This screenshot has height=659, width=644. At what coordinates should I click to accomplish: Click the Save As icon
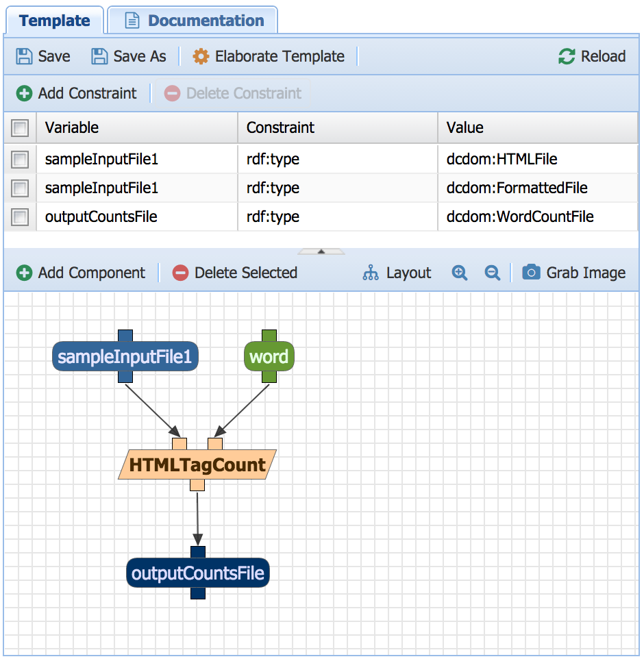pyautogui.click(x=99, y=56)
